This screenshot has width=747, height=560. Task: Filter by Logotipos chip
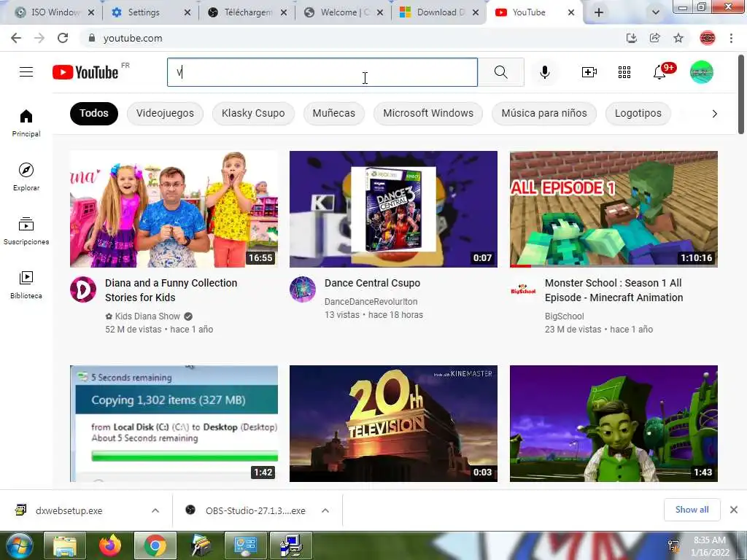click(x=638, y=113)
